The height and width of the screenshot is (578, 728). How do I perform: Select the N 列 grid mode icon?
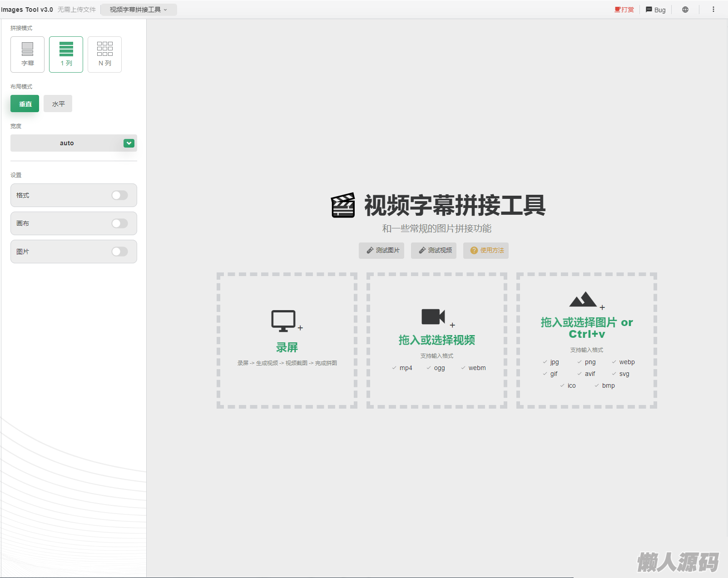coord(105,49)
